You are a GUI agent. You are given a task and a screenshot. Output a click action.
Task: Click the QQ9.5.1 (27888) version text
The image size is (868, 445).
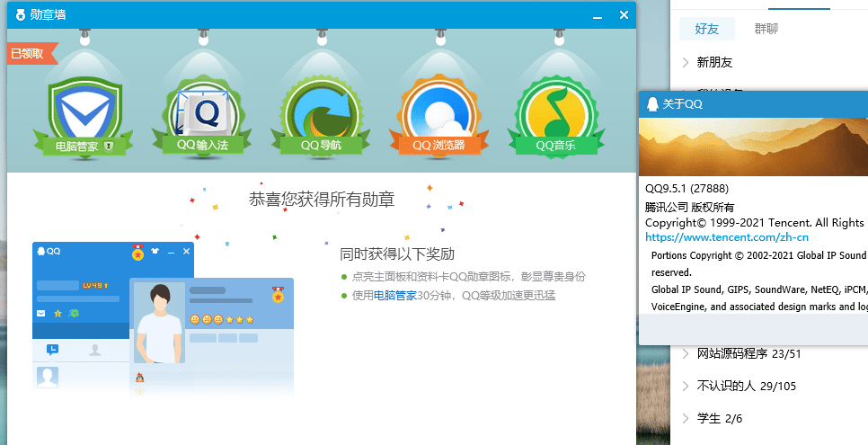[x=687, y=189]
